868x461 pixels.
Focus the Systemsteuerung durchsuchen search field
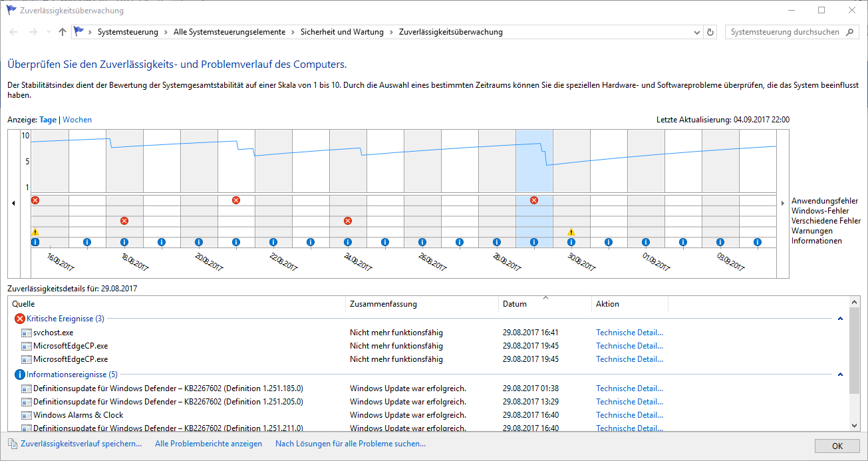[785, 32]
